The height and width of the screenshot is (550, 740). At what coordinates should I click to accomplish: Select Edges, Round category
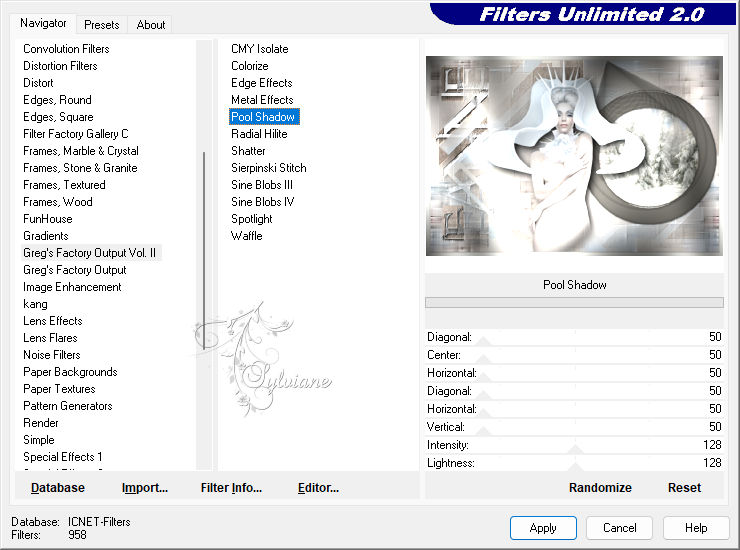tap(57, 100)
